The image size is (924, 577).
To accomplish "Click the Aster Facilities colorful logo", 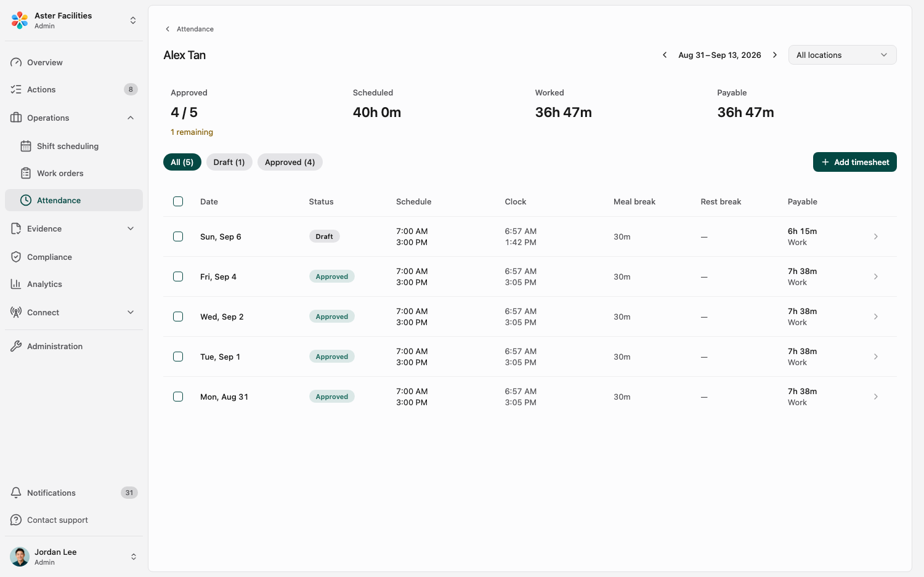I will [20, 20].
